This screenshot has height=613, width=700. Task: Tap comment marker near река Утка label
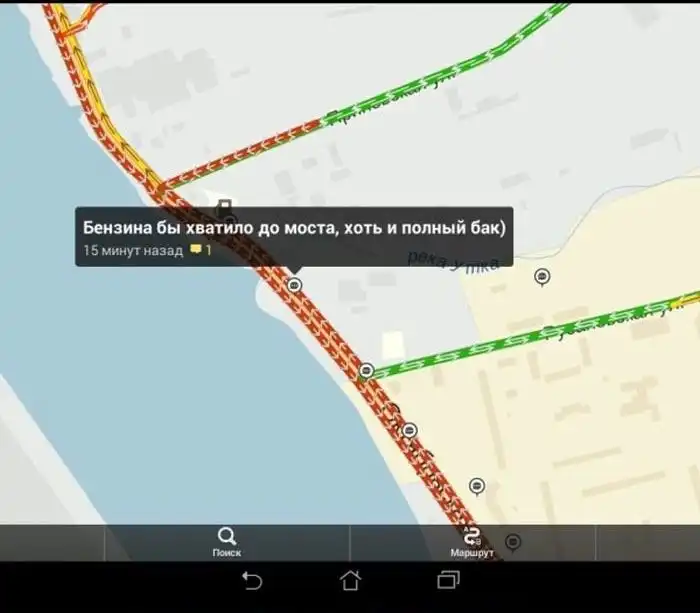[542, 277]
